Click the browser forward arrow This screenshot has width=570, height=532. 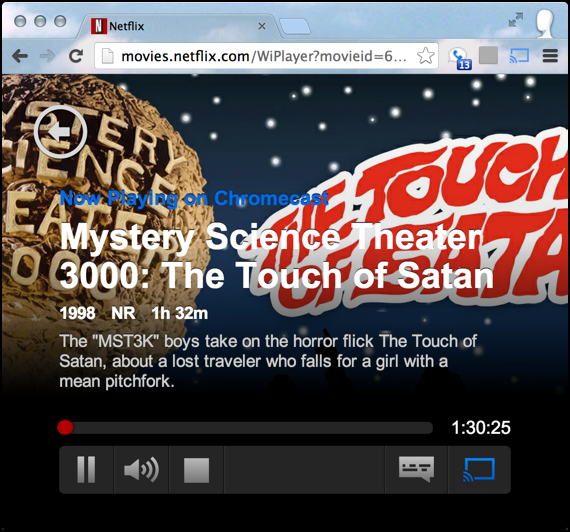click(x=47, y=56)
